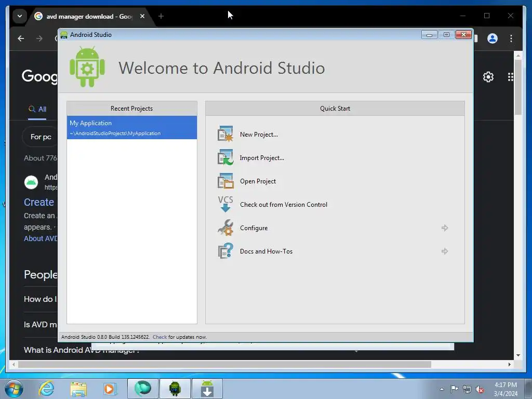This screenshot has width=532, height=399.
Task: Click the Android favicon in the search result
Action: coord(31,182)
